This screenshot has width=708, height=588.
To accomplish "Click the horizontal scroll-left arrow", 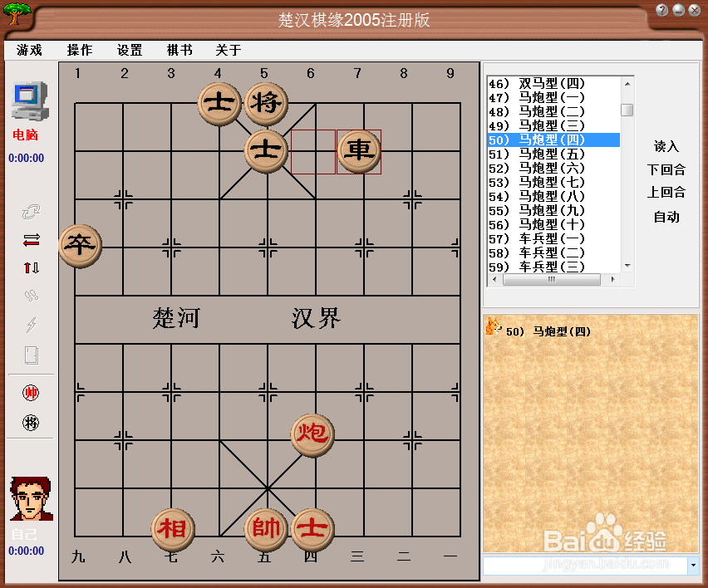I will tap(494, 279).
